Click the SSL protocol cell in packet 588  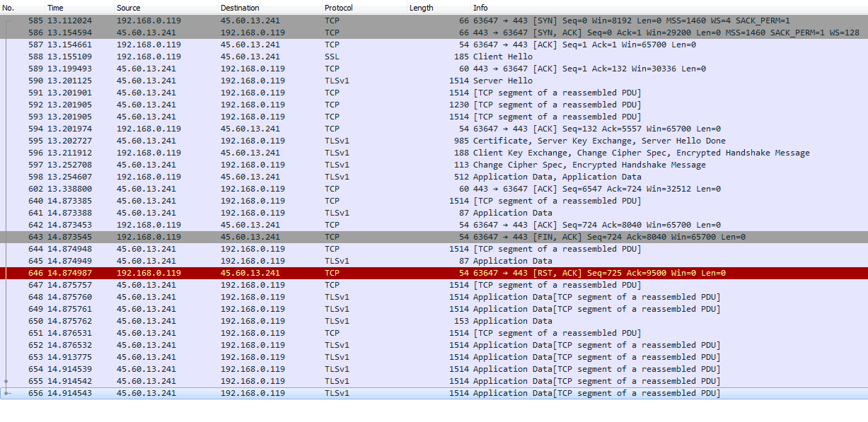[x=332, y=57]
